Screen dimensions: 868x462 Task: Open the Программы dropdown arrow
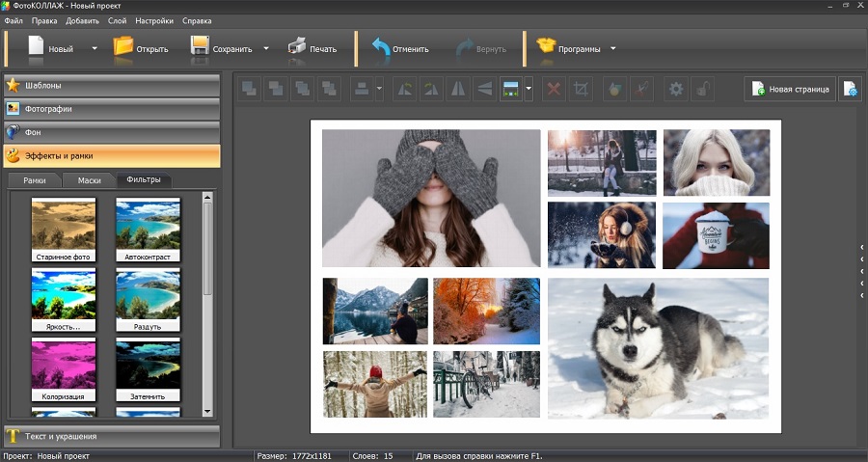pos(612,48)
